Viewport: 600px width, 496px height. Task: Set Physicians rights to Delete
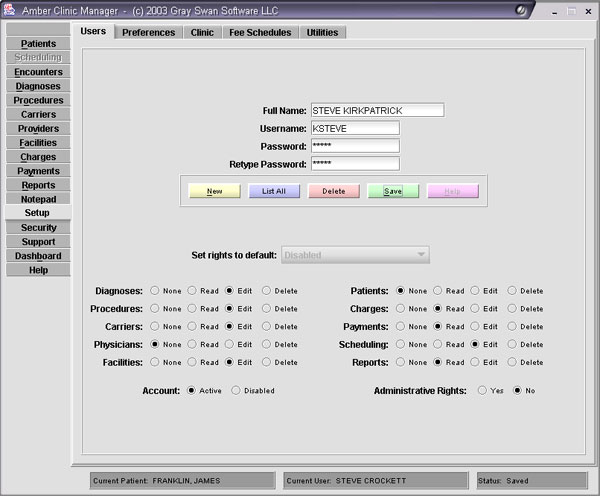(266, 344)
